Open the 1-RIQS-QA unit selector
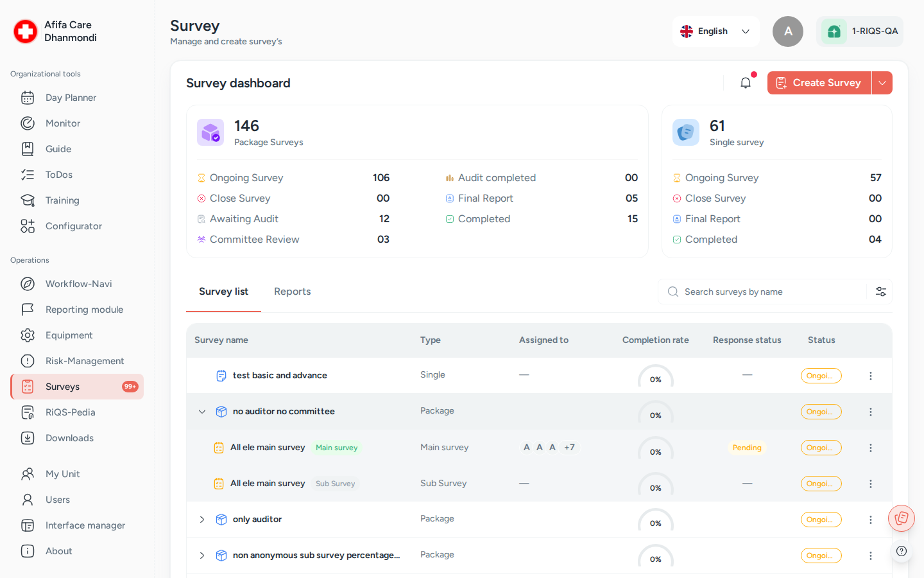The image size is (924, 578). [x=860, y=31]
